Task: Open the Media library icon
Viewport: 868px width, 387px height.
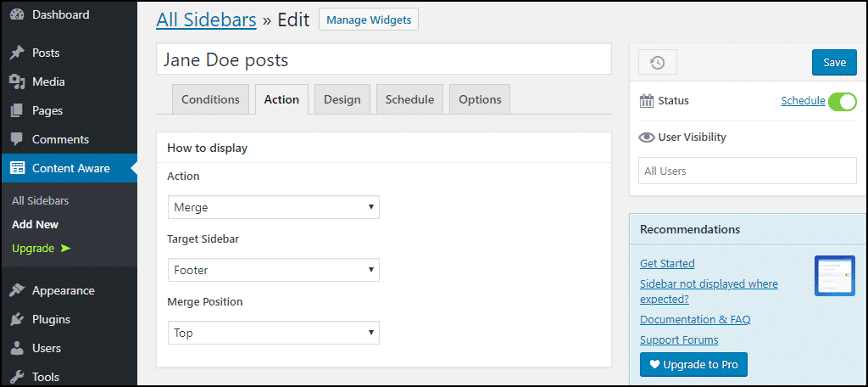Action: pos(17,81)
